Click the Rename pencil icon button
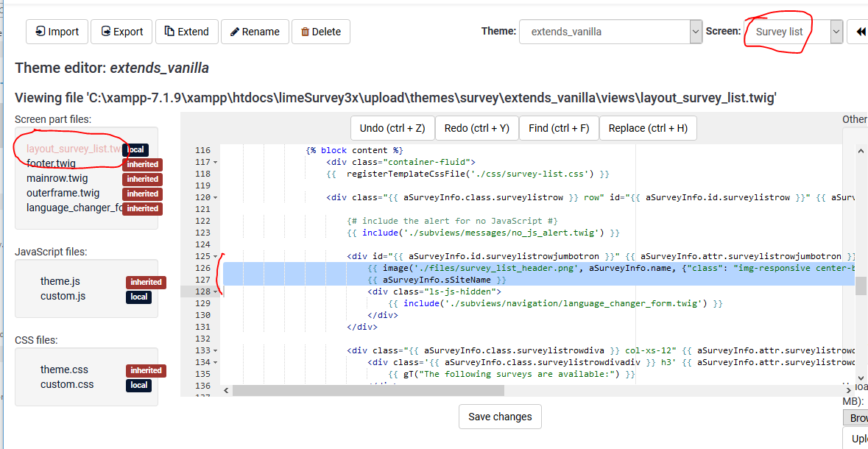The height and width of the screenshot is (449, 868). click(x=254, y=32)
